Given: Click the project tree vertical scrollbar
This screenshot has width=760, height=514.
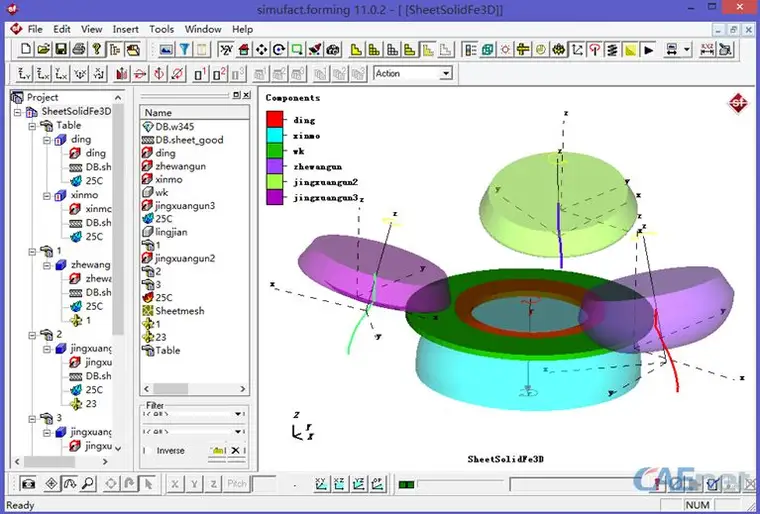Looking at the screenshot, I should point(118,273).
